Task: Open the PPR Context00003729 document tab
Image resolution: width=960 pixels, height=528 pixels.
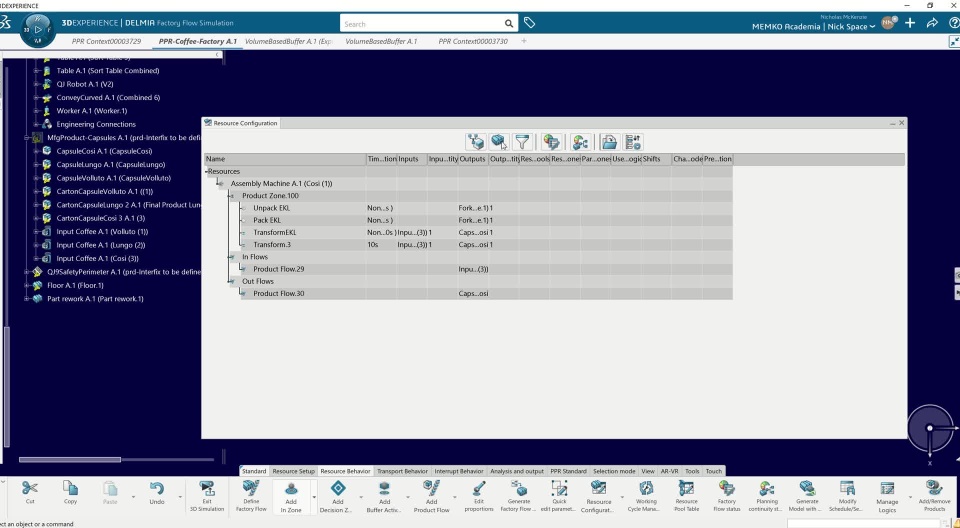Action: [107, 41]
